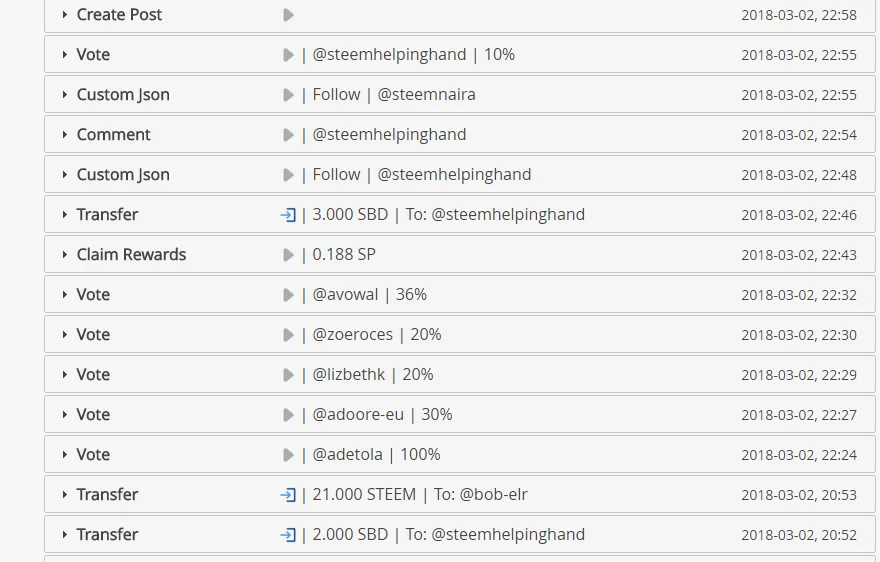
Task: Click the play icon beside @adetola 100% vote
Action: coord(288,455)
